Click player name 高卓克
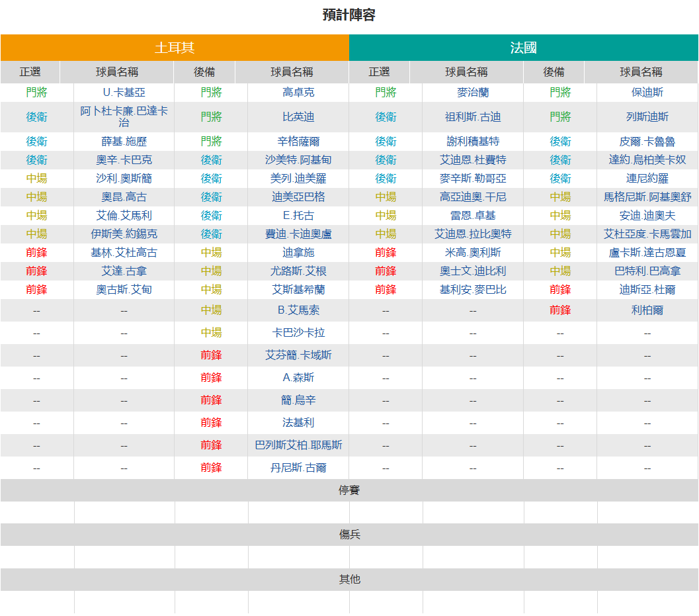This screenshot has height=616, width=699. 298,93
